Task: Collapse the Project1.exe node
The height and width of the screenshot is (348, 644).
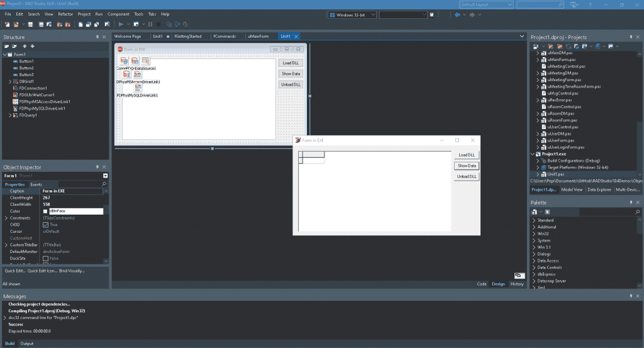Action: [533, 154]
